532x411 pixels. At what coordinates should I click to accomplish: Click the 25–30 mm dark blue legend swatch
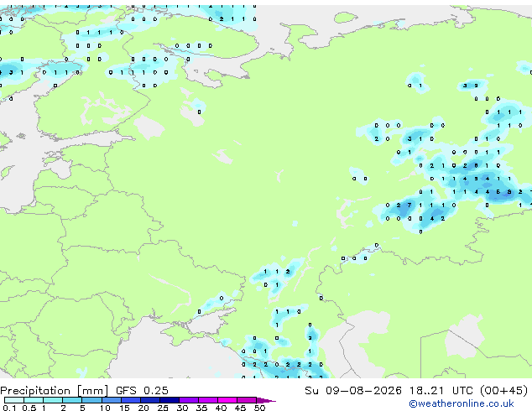(x=170, y=400)
